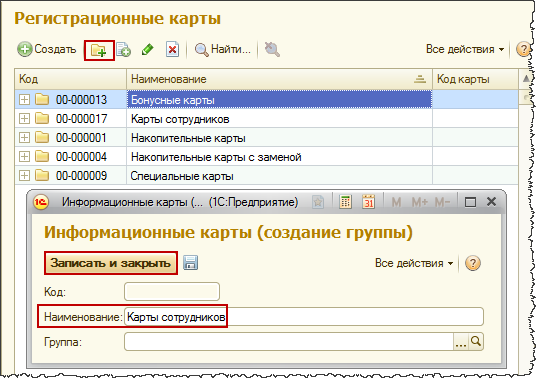
Task: Click folder icon of 00-000013 row
Action: click(42, 99)
